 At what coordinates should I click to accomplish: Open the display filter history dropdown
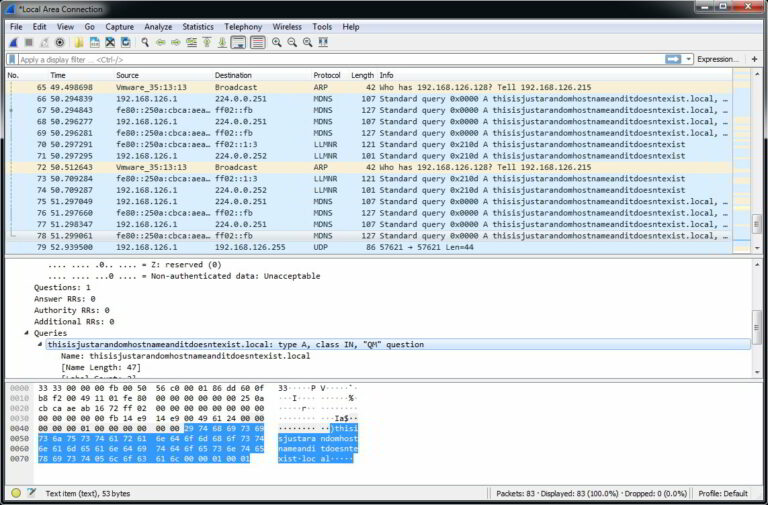(x=689, y=59)
